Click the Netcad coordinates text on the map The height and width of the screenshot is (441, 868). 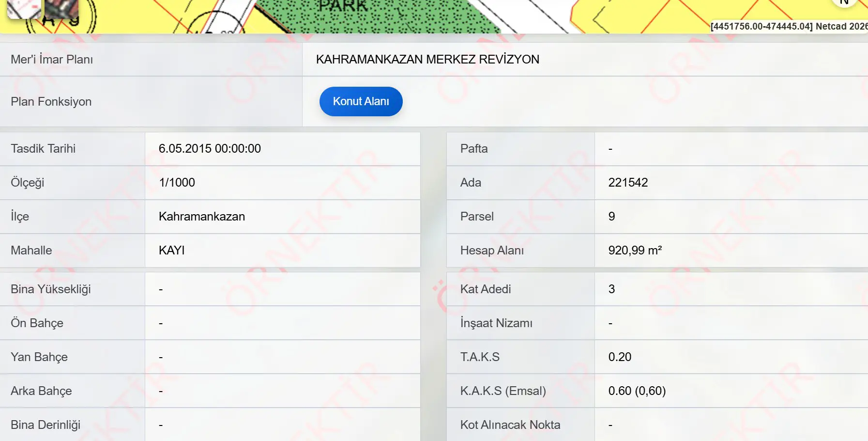789,26
